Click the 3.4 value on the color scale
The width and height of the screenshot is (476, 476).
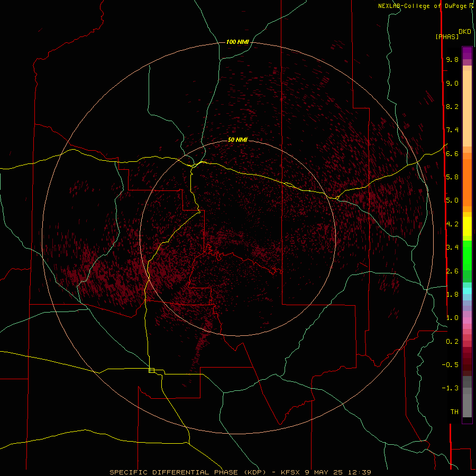(x=452, y=247)
